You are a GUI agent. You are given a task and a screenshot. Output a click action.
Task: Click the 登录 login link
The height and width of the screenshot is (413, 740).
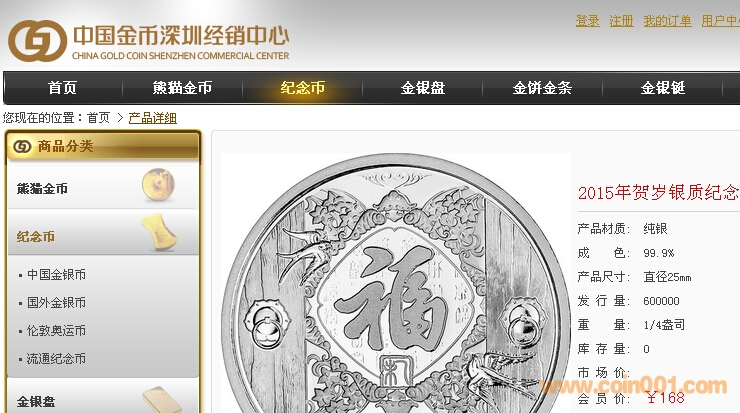pos(588,21)
